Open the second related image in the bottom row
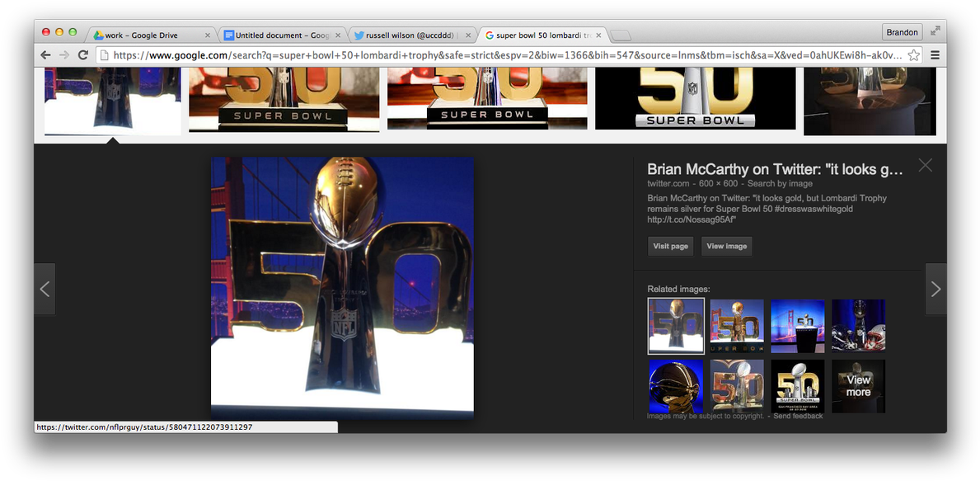 point(737,386)
